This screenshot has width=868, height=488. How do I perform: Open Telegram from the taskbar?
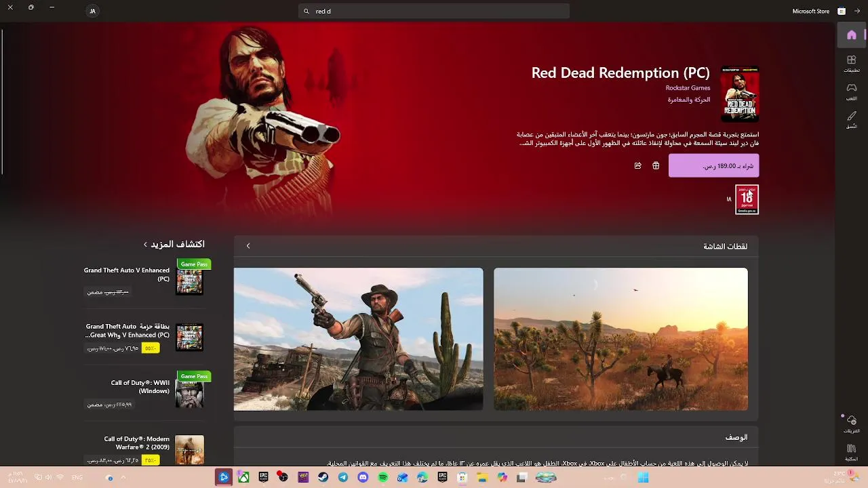point(342,477)
